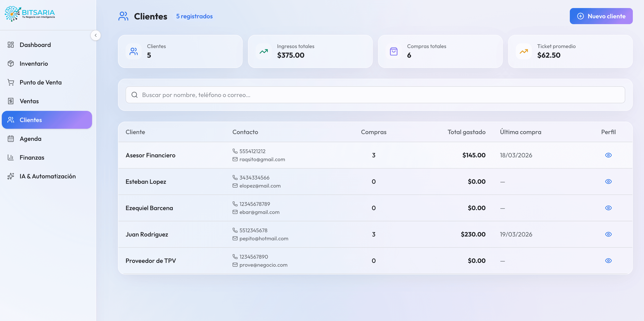View Asesor Financiero's profile with the eye icon
The width and height of the screenshot is (644, 321).
point(608,155)
